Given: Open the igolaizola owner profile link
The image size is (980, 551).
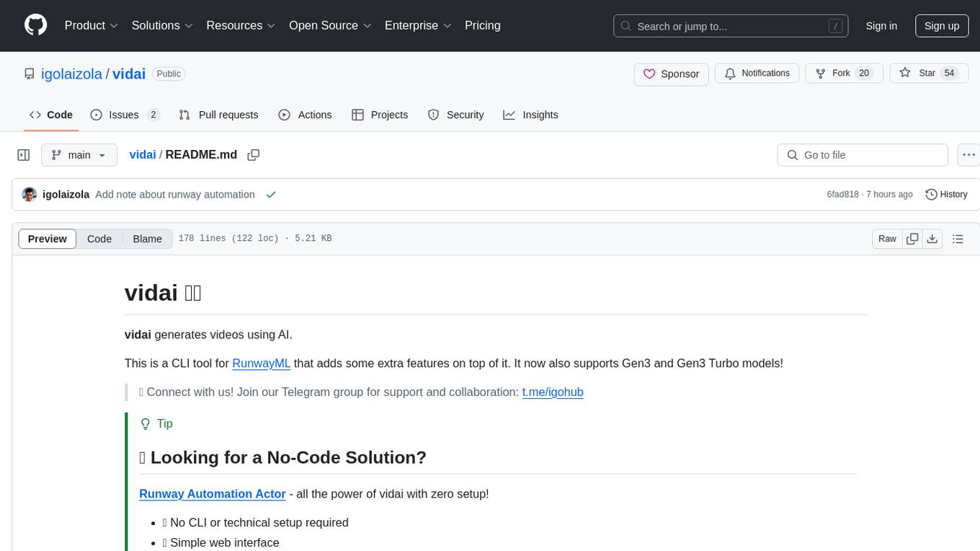Looking at the screenshot, I should 72,74.
